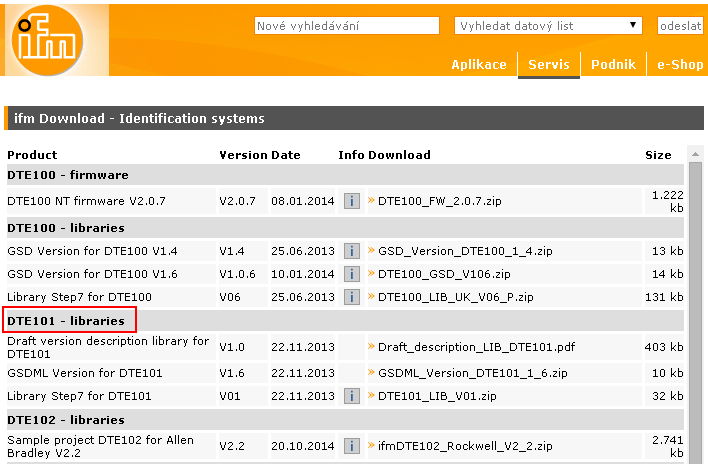The width and height of the screenshot is (708, 464).
Task: Download DTE101_LIB_V01.zip
Action: coord(437,396)
